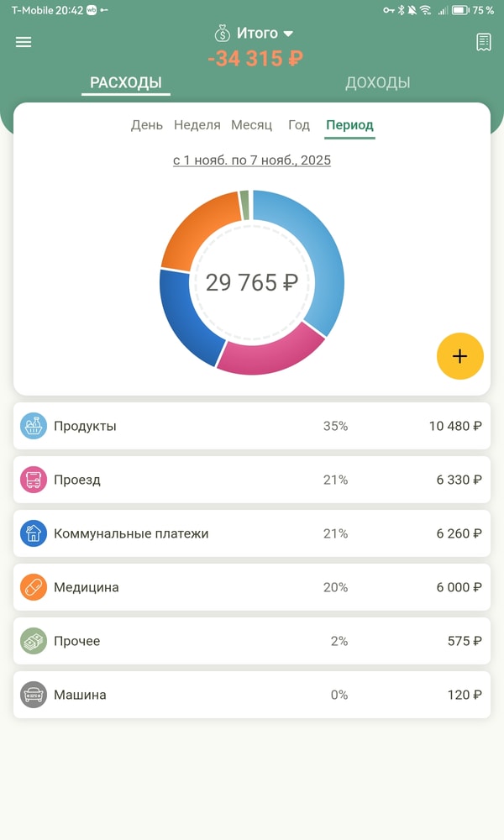
Task: Tap the yellow plus add-expense button
Action: (459, 356)
